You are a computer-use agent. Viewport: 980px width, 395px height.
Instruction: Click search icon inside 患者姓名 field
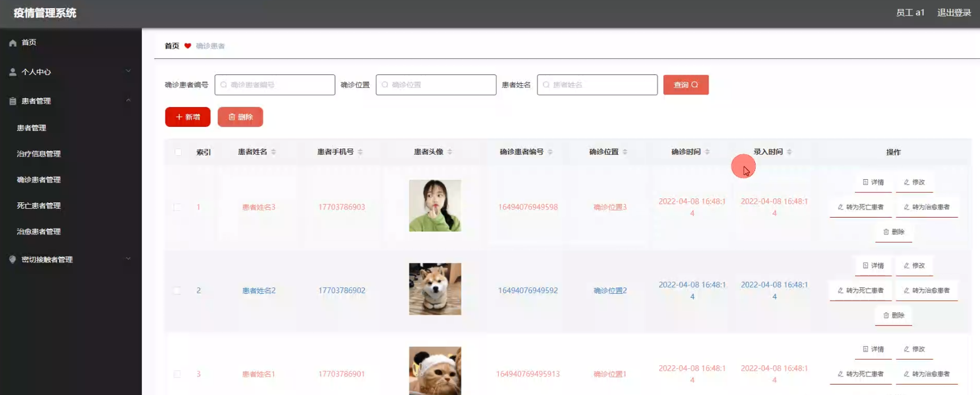coord(546,85)
